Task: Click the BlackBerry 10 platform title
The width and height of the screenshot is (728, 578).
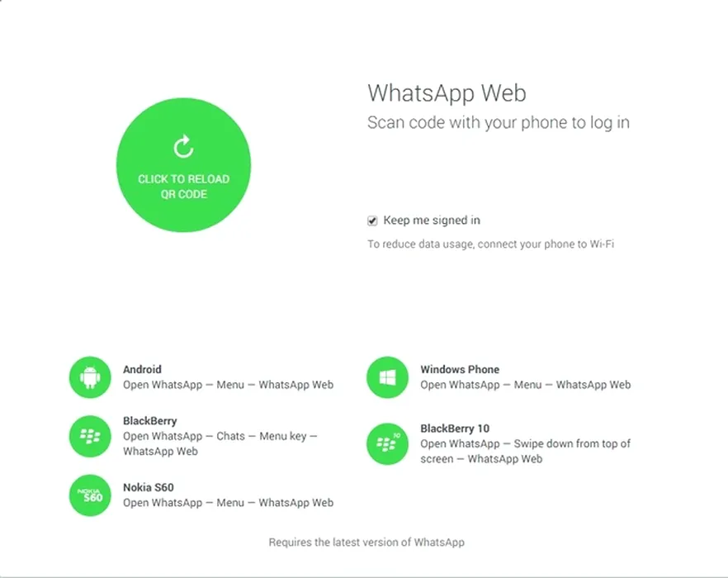Action: tap(455, 429)
